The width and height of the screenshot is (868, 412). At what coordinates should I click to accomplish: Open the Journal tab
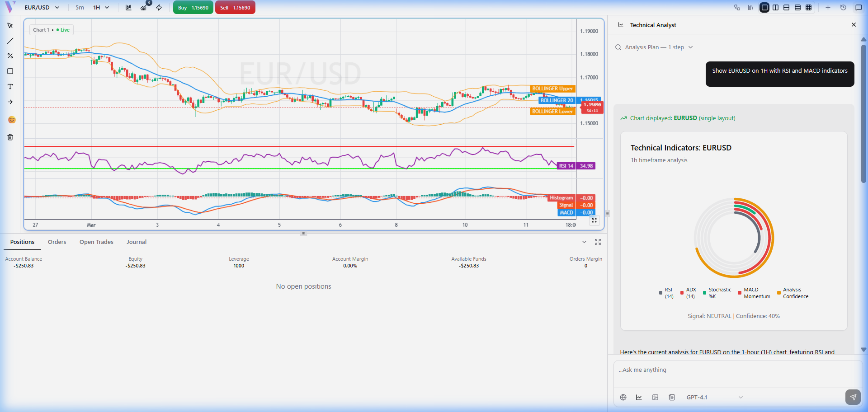tap(137, 242)
